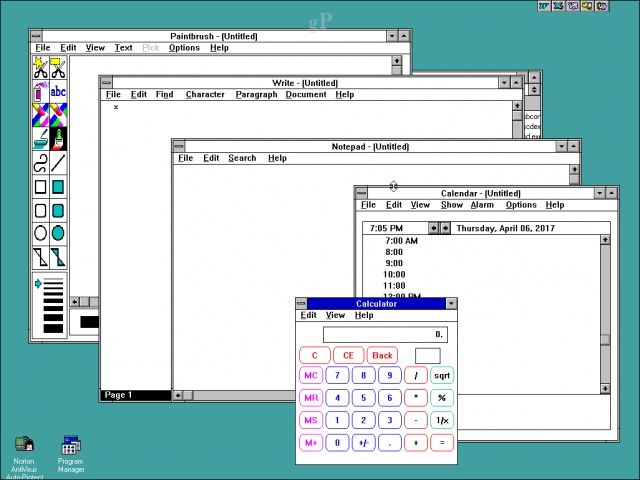Screen dimensions: 640x480
Task: Choose the Filled Circle/Ellipse tool
Action: [58, 233]
